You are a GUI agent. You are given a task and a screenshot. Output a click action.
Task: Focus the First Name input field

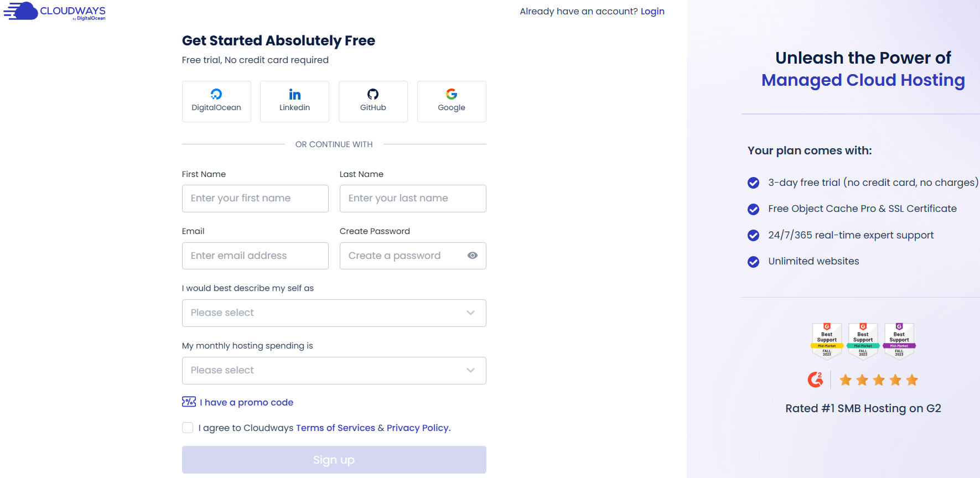tap(255, 199)
